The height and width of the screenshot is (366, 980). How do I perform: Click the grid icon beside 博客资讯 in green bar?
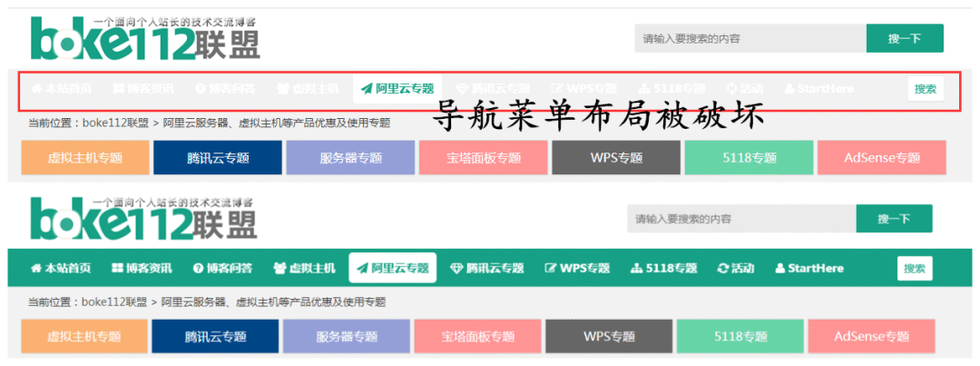(117, 269)
